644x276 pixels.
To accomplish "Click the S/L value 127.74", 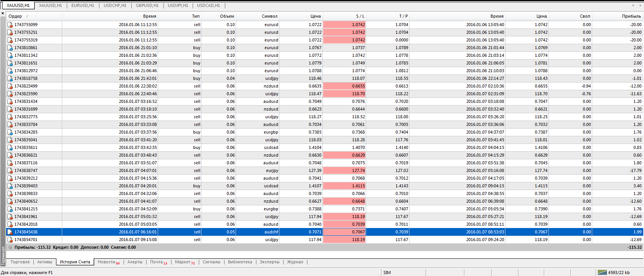I will coord(358,170).
